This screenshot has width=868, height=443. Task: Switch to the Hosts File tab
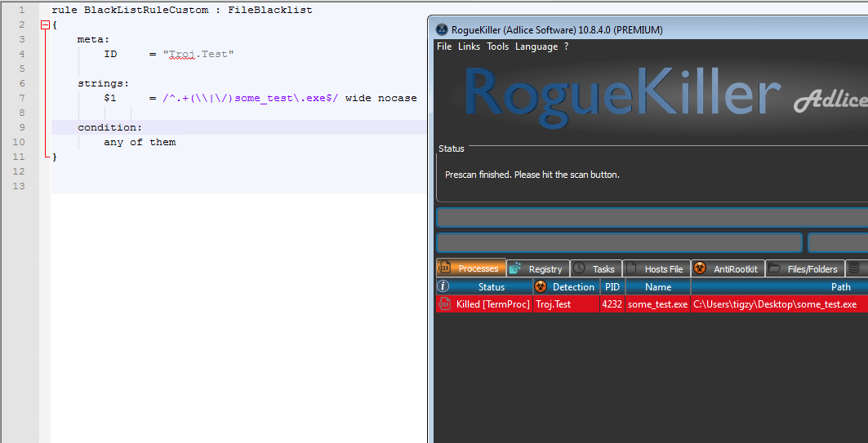coord(657,268)
